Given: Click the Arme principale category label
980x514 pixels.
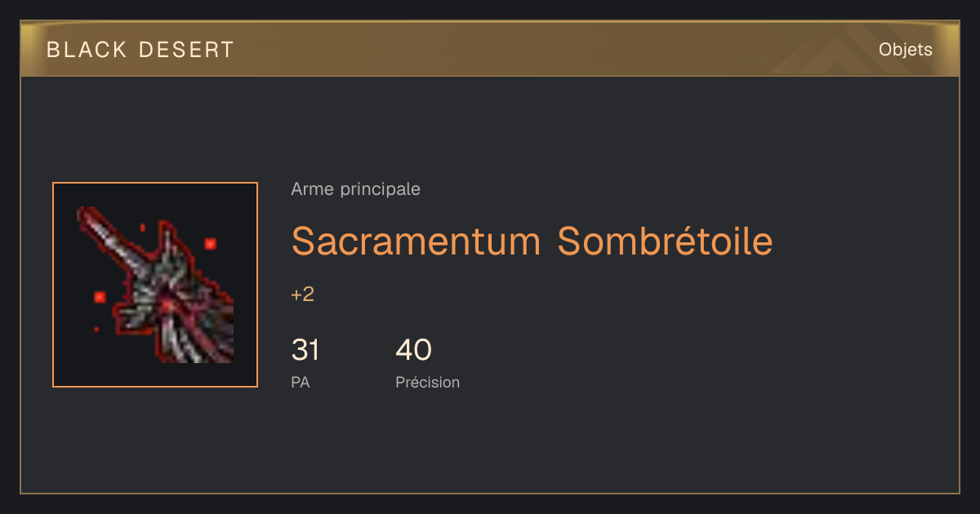Looking at the screenshot, I should coord(355,189).
